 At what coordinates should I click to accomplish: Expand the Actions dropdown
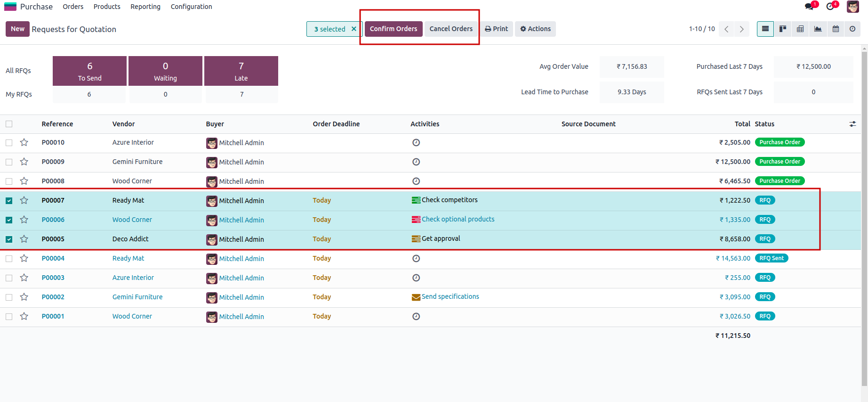535,29
